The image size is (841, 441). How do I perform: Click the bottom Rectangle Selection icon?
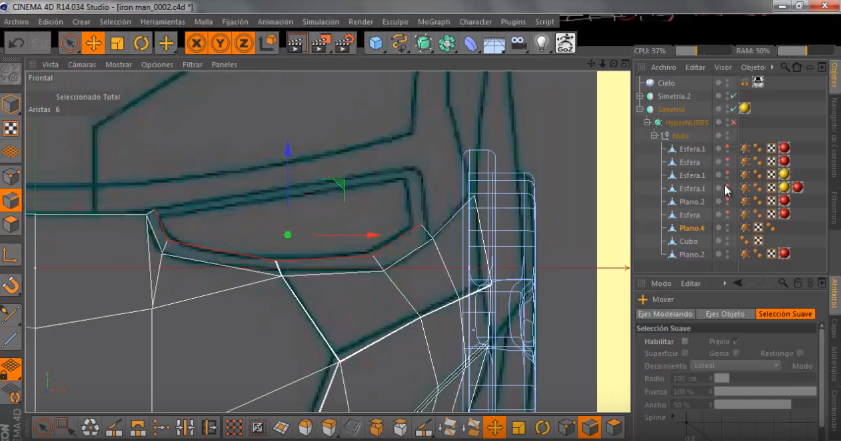[66, 428]
